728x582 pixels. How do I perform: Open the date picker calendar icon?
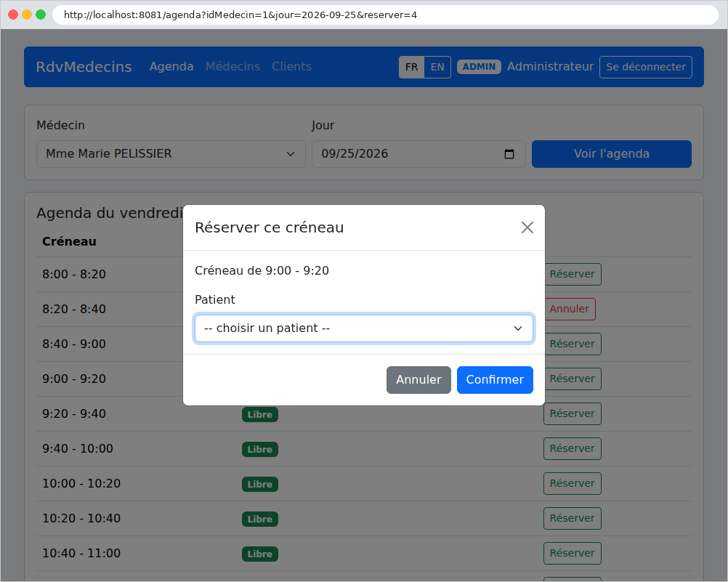509,154
